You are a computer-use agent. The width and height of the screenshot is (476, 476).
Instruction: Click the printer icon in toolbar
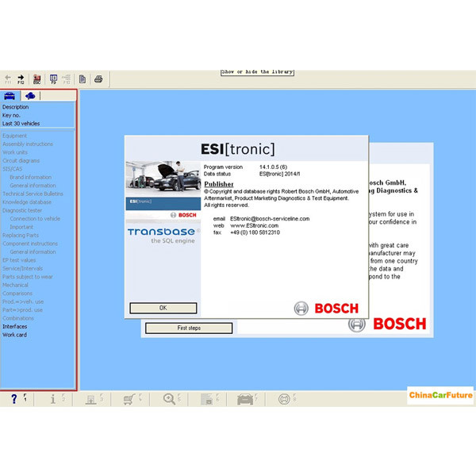coord(98,79)
